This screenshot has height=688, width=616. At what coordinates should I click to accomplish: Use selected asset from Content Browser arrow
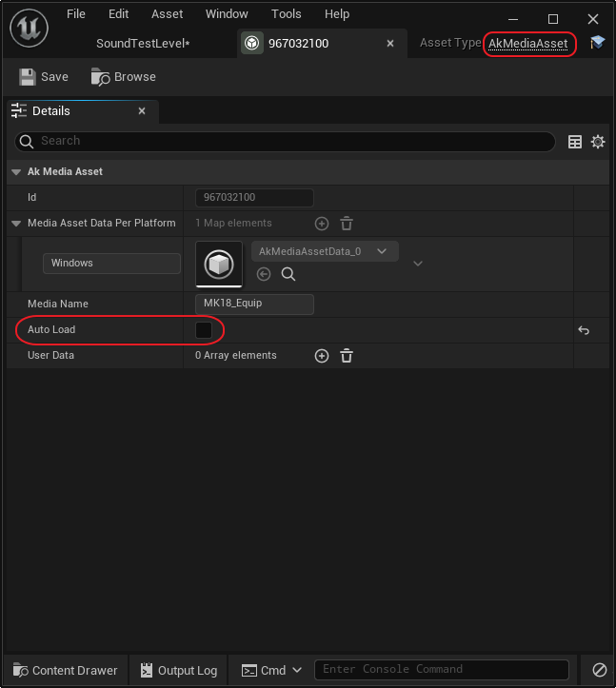pyautogui.click(x=264, y=274)
